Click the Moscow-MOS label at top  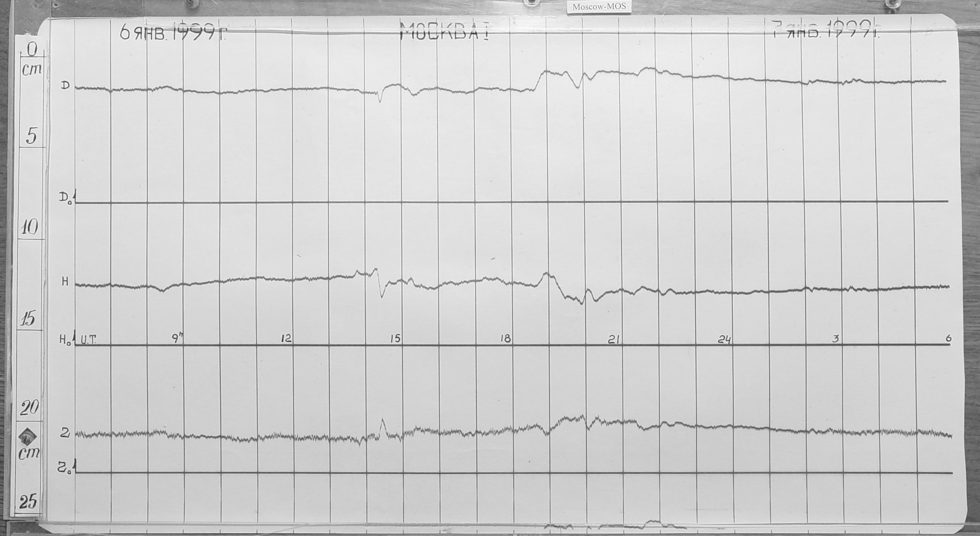tap(599, 7)
